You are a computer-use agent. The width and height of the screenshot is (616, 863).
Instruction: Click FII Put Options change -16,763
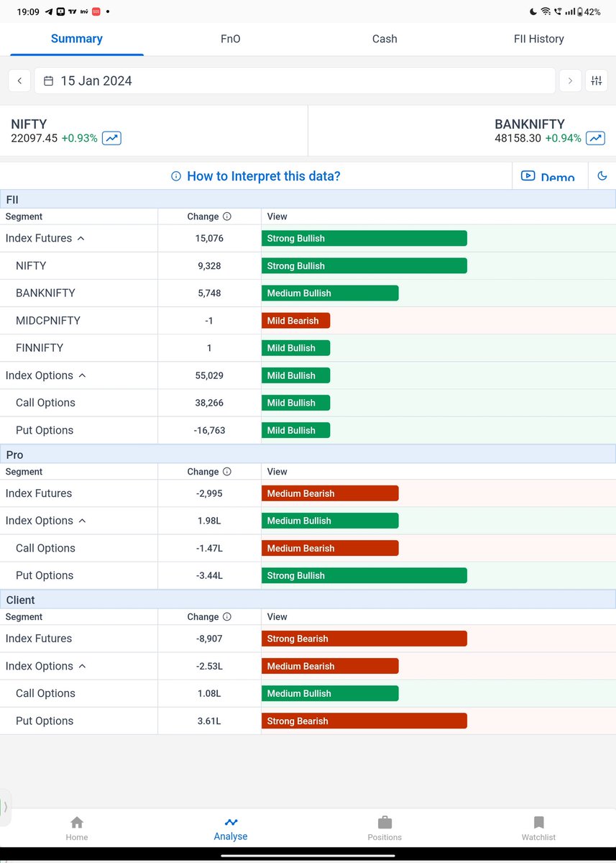(209, 430)
